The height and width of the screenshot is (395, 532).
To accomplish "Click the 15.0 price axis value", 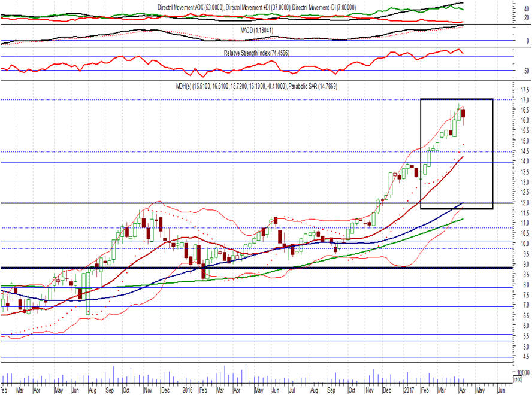I will pos(525,141).
